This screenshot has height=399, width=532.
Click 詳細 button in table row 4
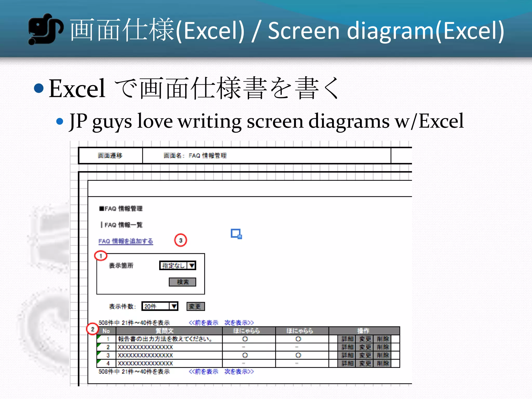click(347, 363)
